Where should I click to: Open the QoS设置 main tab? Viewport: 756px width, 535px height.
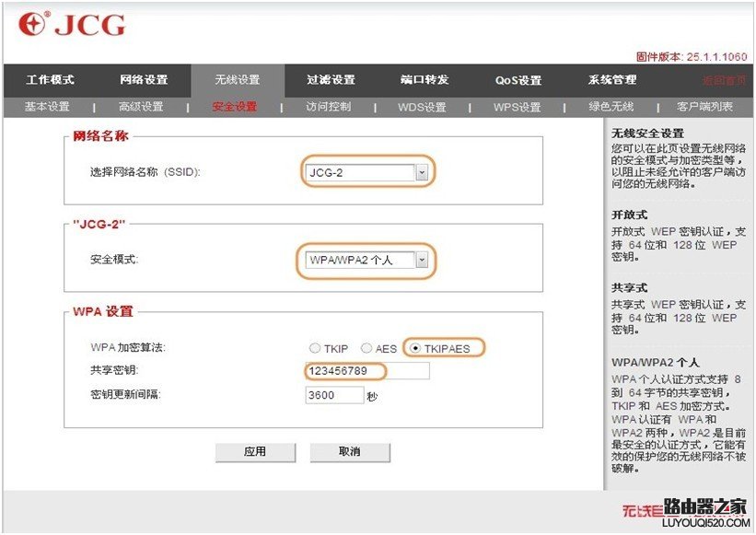[518, 80]
